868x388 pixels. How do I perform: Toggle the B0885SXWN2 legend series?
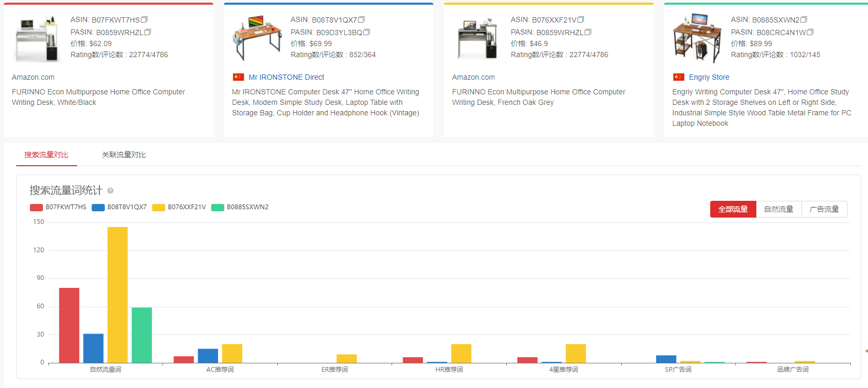coord(240,207)
